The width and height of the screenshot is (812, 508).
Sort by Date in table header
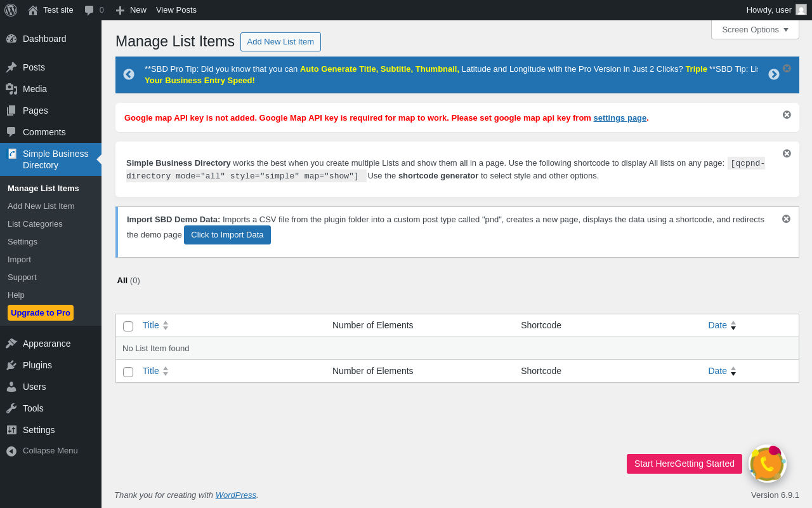pyautogui.click(x=722, y=325)
